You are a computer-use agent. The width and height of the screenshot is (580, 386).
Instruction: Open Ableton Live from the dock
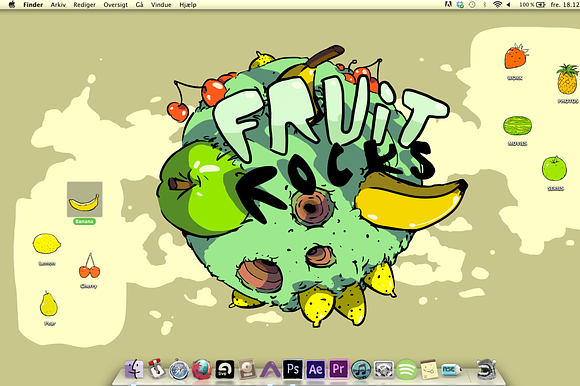point(225,369)
